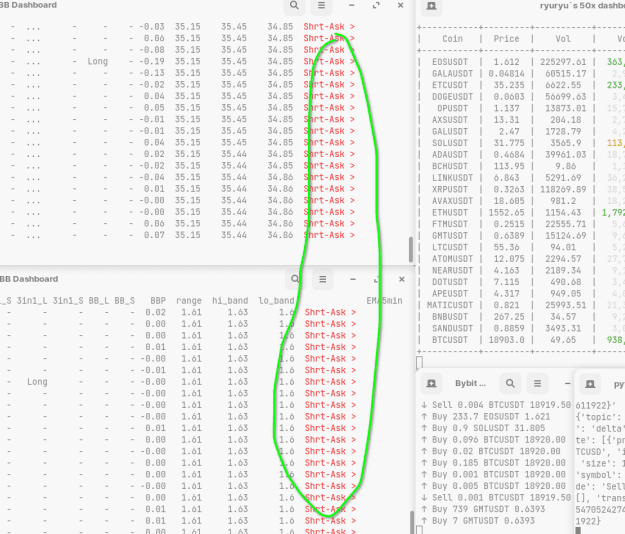Image resolution: width=625 pixels, height=534 pixels.
Task: Click new tab icon in the Bybit window
Action: (x=431, y=383)
